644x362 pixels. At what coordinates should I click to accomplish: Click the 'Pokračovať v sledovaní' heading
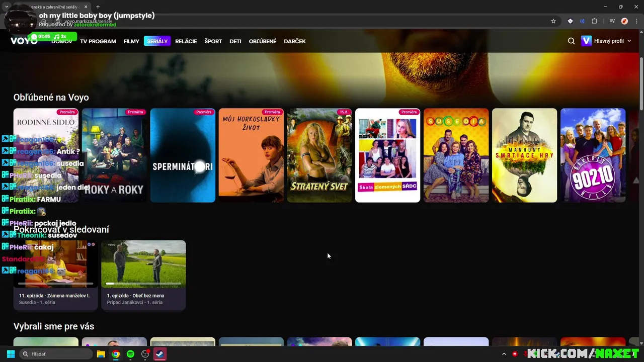point(61,229)
